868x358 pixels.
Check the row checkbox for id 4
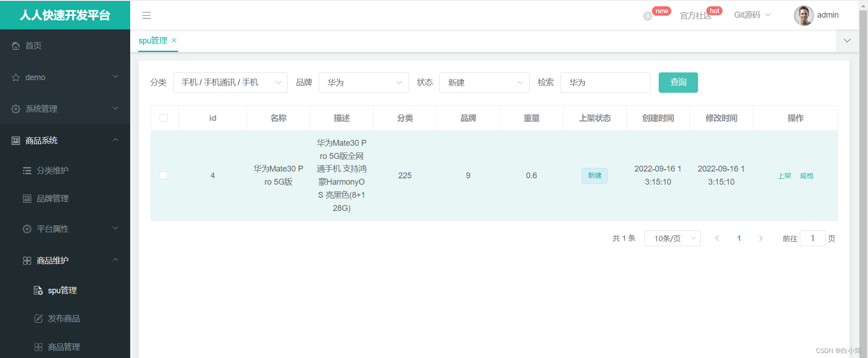point(164,176)
